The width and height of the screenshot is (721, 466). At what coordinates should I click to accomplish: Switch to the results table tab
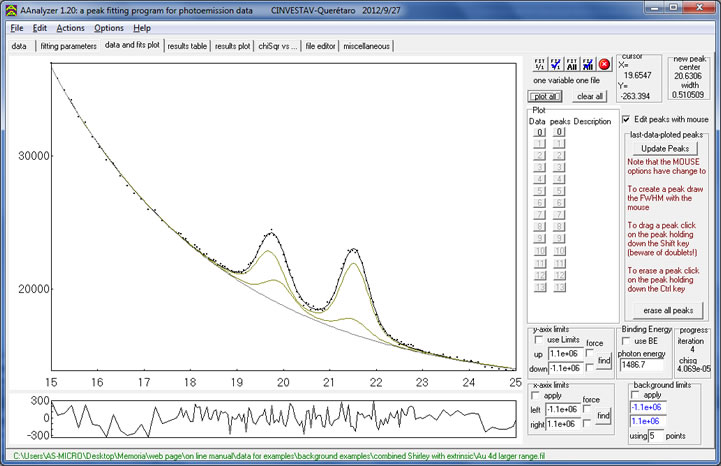coord(187,46)
